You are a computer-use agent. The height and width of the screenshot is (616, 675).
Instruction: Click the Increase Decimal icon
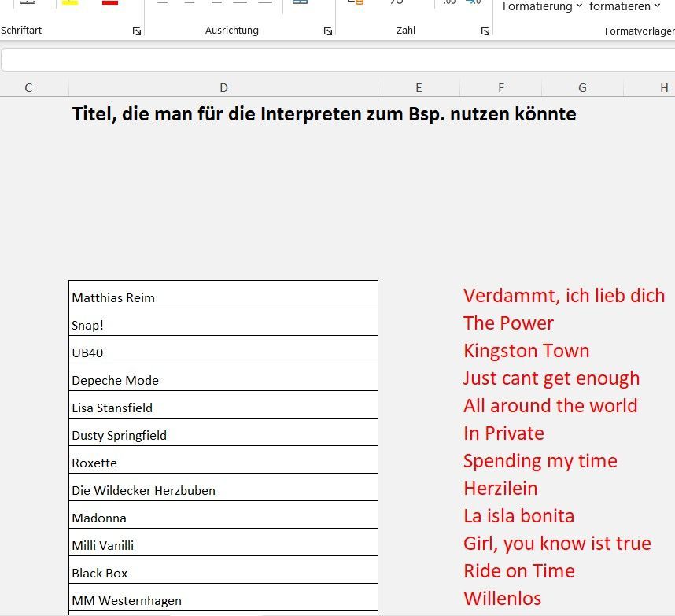448,3
